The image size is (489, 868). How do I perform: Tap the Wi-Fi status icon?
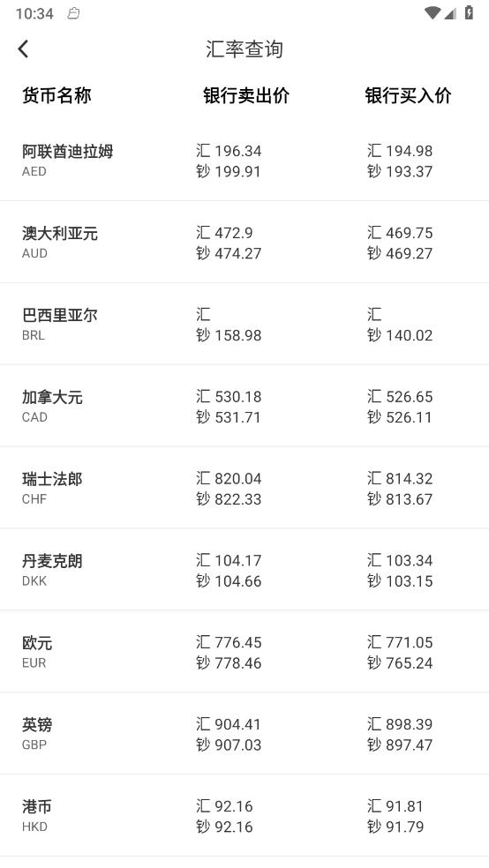point(432,12)
